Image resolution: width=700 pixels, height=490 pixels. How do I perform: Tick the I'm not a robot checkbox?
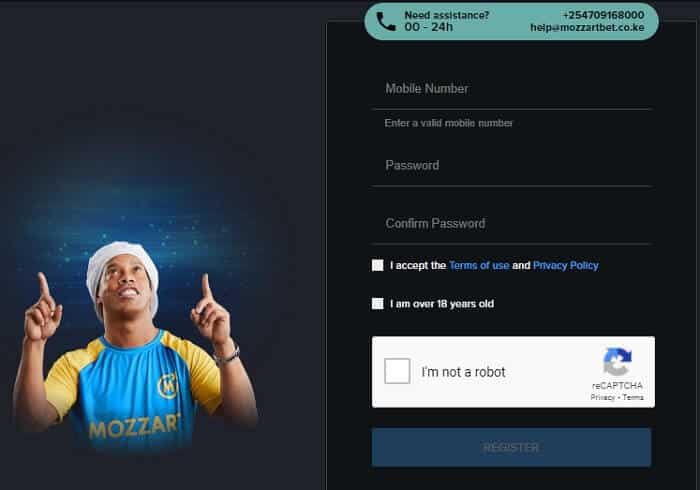coord(397,371)
